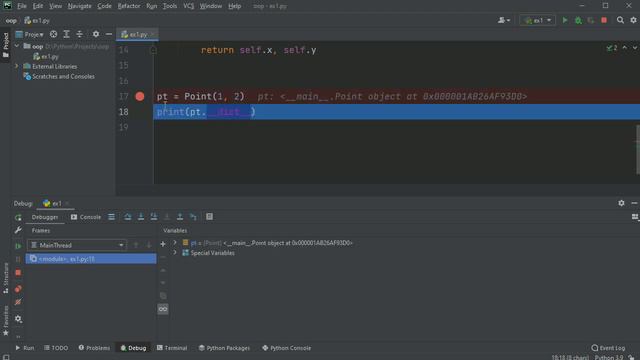The height and width of the screenshot is (360, 640).
Task: Open the Edit menu
Action: [38, 6]
